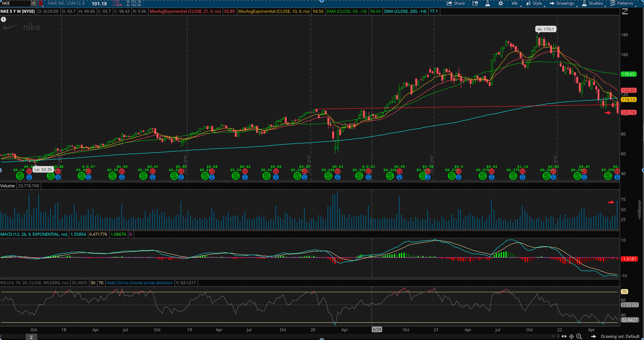The width and height of the screenshot is (644, 340).
Task: Click the NKE symbol input field
Action: point(15,4)
